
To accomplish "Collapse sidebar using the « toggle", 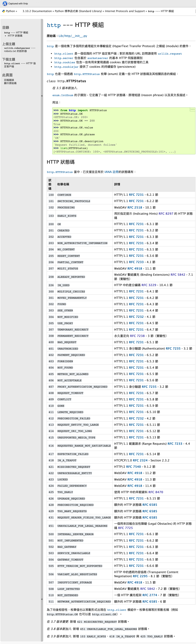I will click(x=42, y=96).
